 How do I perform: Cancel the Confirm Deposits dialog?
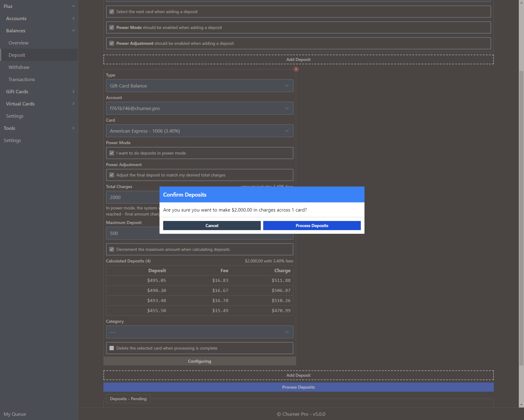click(212, 226)
